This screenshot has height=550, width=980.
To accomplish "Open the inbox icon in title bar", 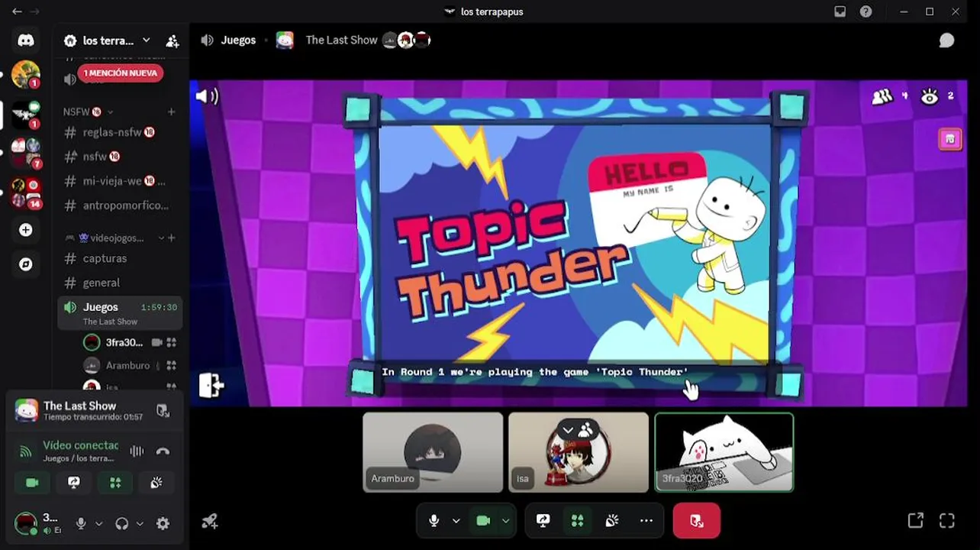I will tap(840, 11).
